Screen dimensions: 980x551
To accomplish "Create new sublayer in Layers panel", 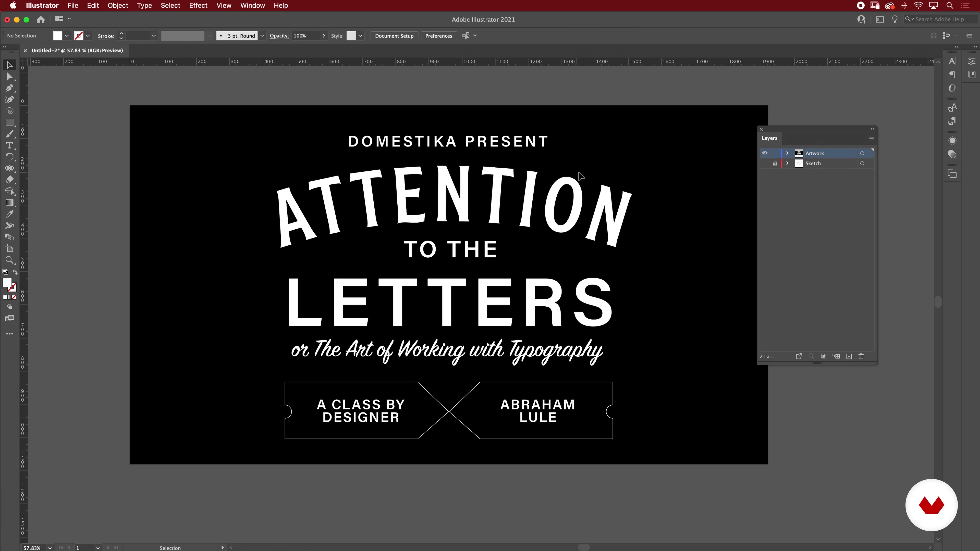I will pos(836,356).
